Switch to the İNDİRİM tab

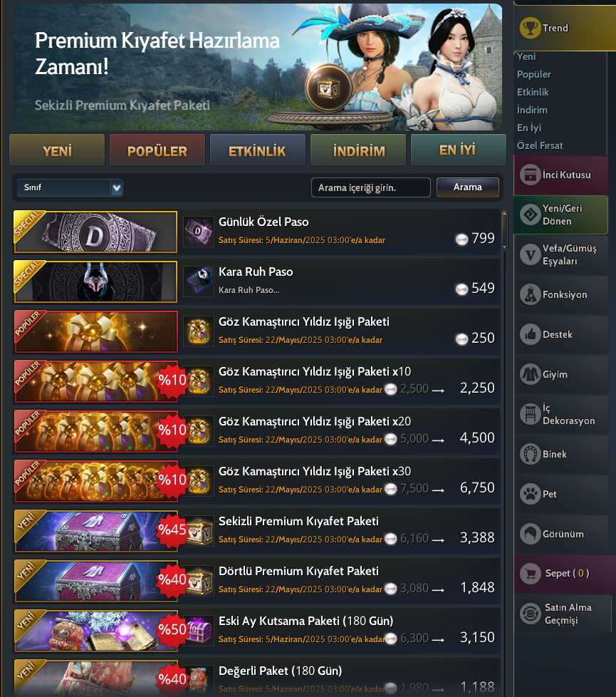358,150
